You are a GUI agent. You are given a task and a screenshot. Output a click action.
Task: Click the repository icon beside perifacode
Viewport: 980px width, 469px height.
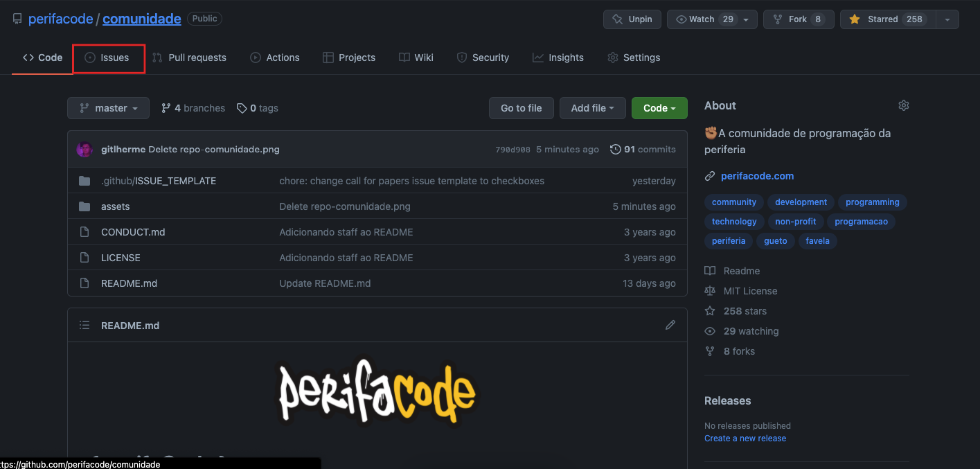coord(17,19)
